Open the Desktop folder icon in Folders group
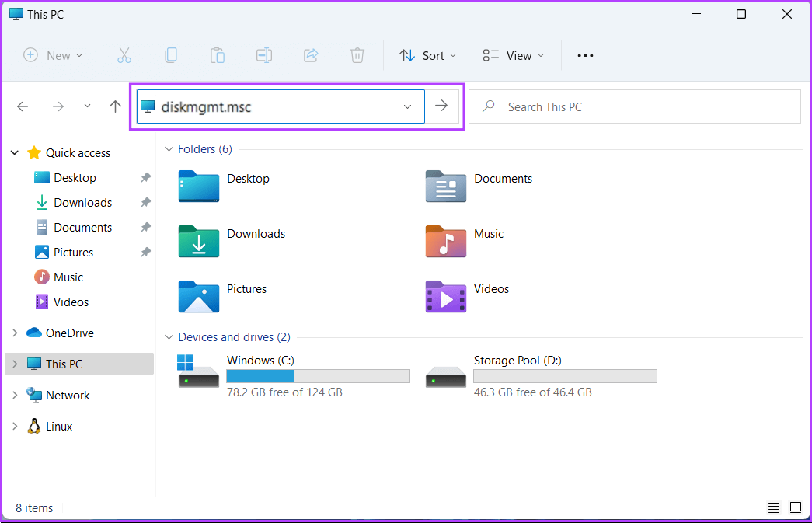812x523 pixels. coord(199,187)
